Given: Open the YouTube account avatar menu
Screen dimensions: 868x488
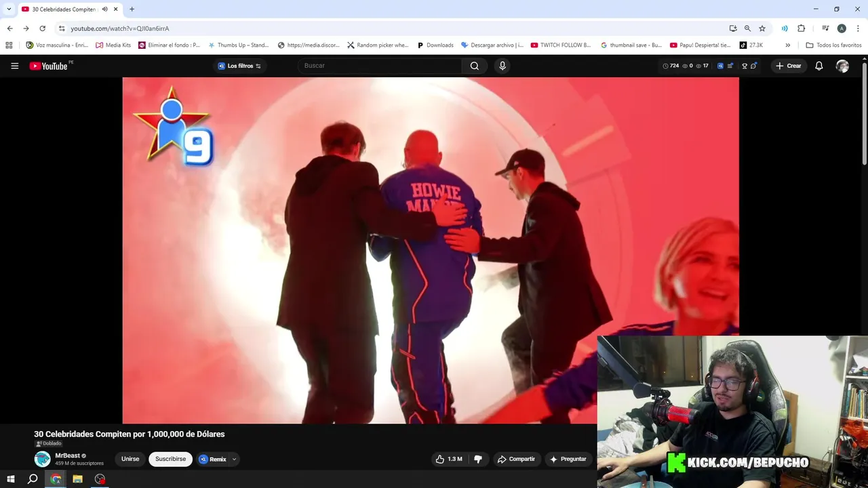Looking at the screenshot, I should [x=842, y=66].
